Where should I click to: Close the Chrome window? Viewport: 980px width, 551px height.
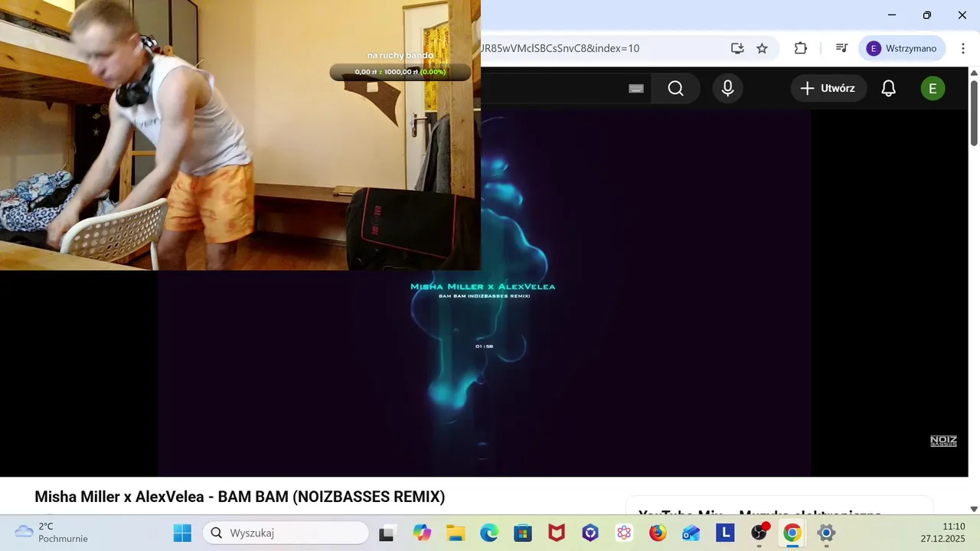(962, 15)
